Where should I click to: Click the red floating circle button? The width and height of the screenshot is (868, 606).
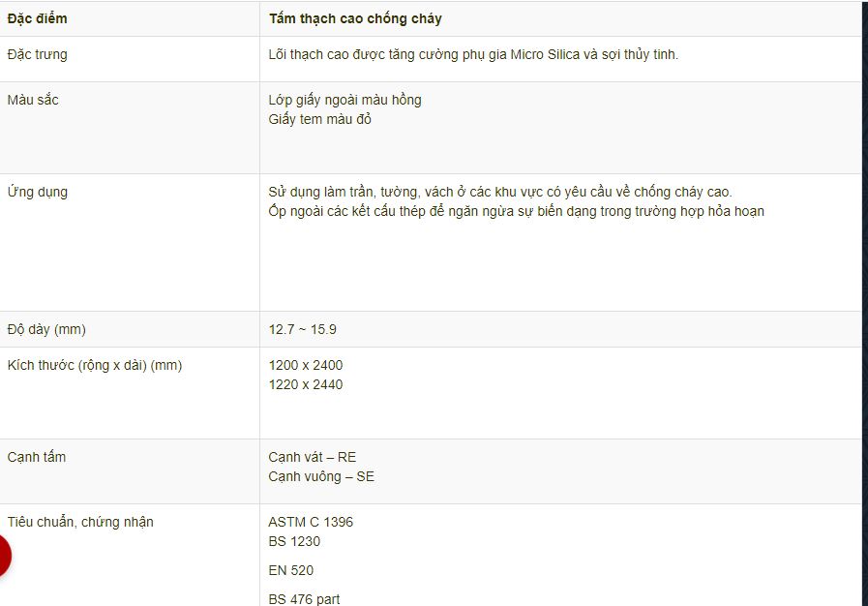(x=5, y=556)
